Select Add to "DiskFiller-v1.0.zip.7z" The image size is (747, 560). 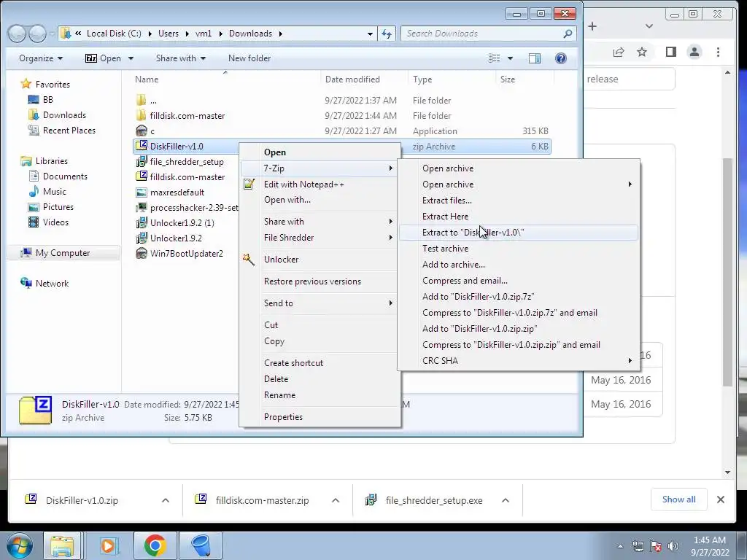[519, 297]
